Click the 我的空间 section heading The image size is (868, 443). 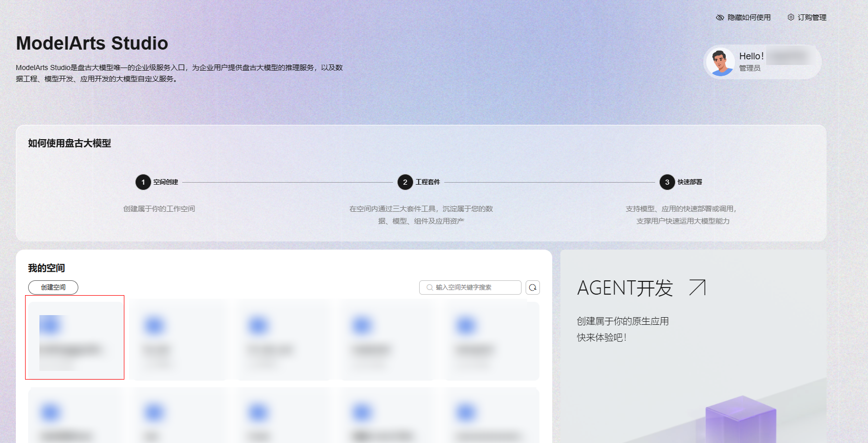point(47,268)
